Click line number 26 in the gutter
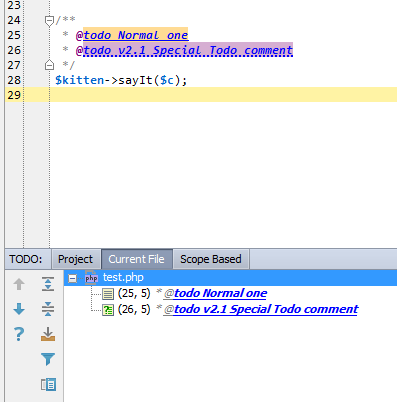 tap(14, 50)
